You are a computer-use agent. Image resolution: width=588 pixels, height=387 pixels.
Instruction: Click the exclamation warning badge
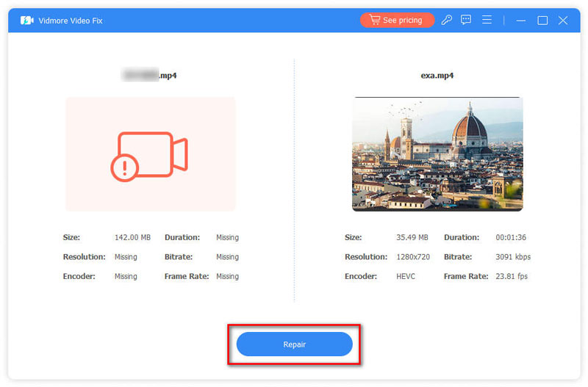(x=125, y=168)
